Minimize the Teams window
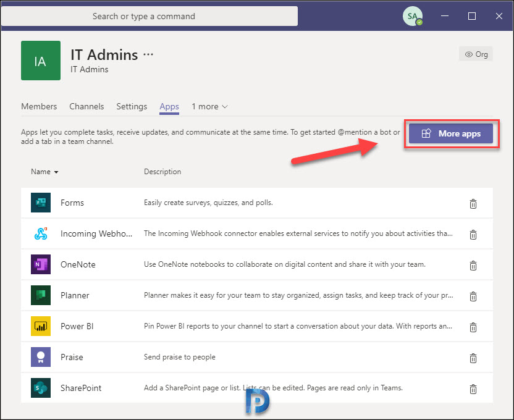 pos(445,15)
